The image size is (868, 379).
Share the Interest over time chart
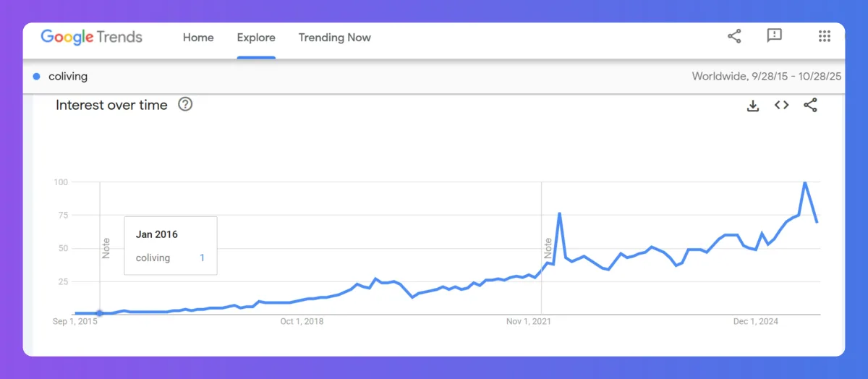tap(810, 105)
